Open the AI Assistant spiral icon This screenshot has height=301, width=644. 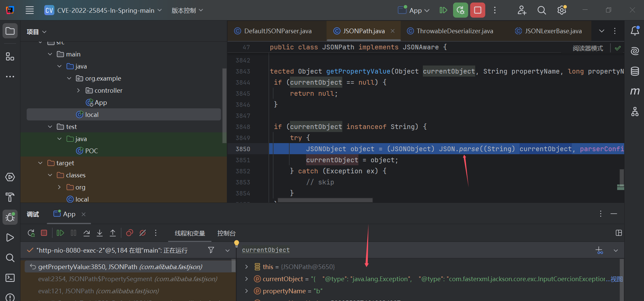[x=635, y=51]
